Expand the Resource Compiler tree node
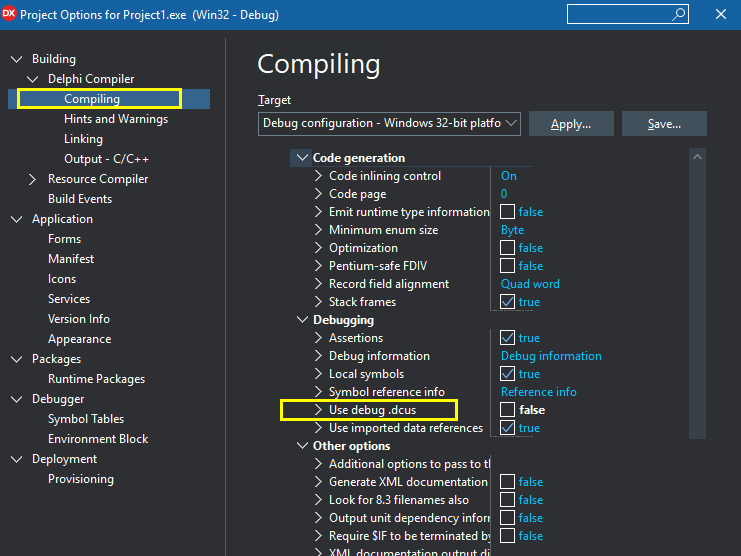This screenshot has height=556, width=741. [35, 179]
